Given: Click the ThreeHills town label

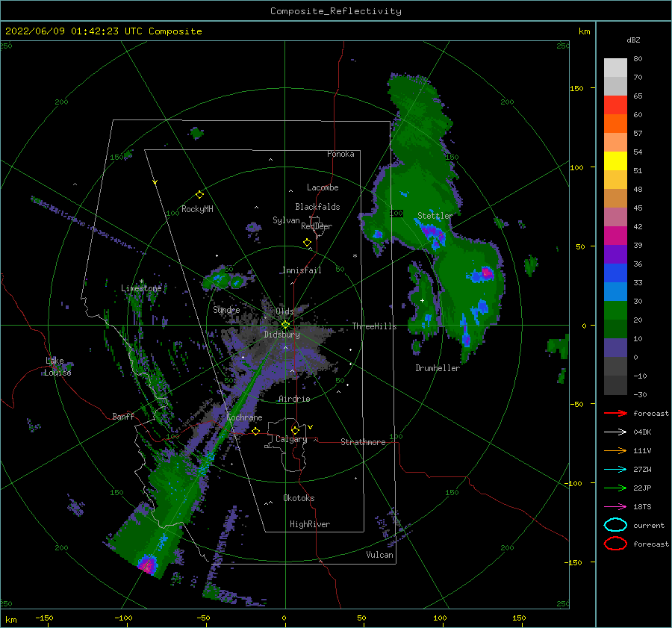Looking at the screenshot, I should tap(374, 326).
